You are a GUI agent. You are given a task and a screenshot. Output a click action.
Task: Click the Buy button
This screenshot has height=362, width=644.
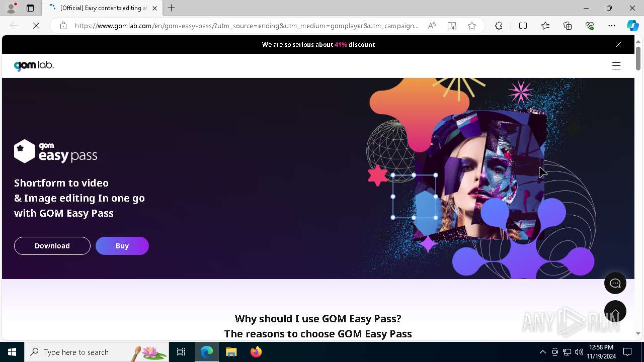click(x=122, y=246)
